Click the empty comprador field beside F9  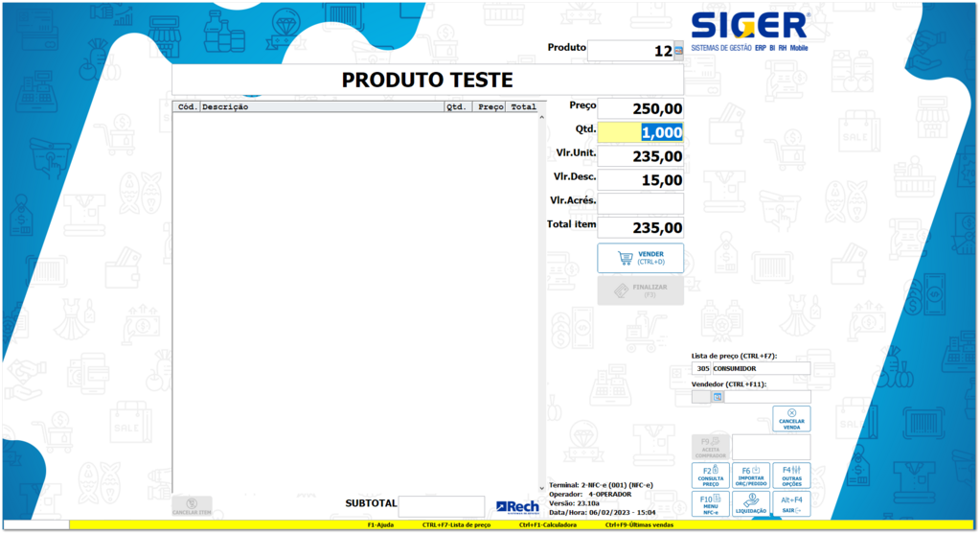771,447
